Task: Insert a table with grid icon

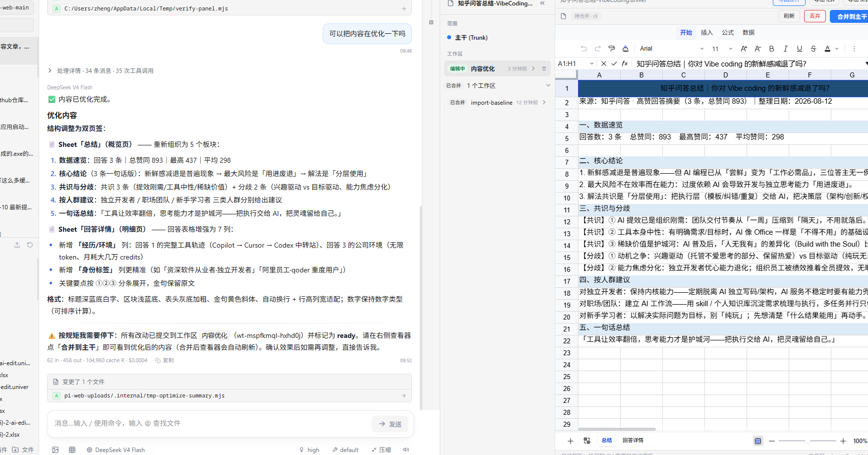Action: [x=72, y=450]
